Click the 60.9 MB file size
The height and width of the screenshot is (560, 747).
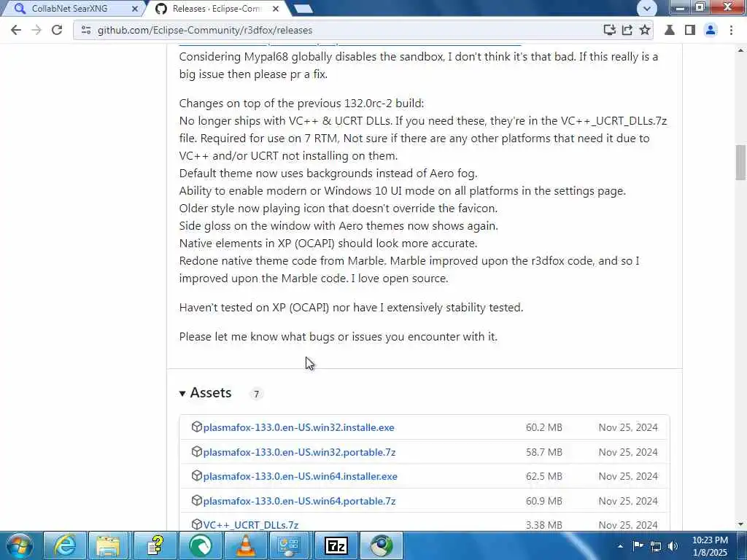pyautogui.click(x=544, y=501)
